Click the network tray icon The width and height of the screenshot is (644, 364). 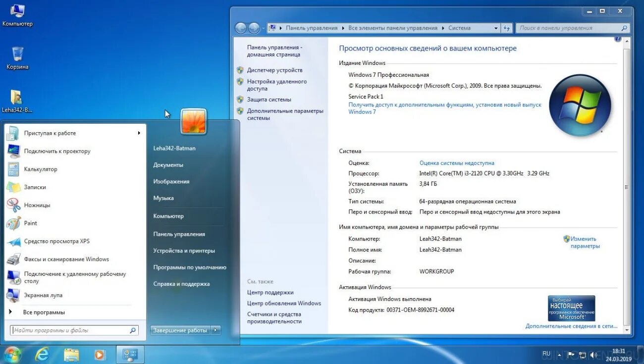point(582,355)
